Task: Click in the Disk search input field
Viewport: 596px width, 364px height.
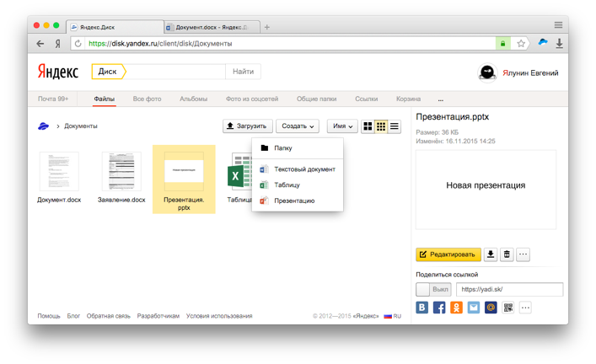Action: coord(175,72)
